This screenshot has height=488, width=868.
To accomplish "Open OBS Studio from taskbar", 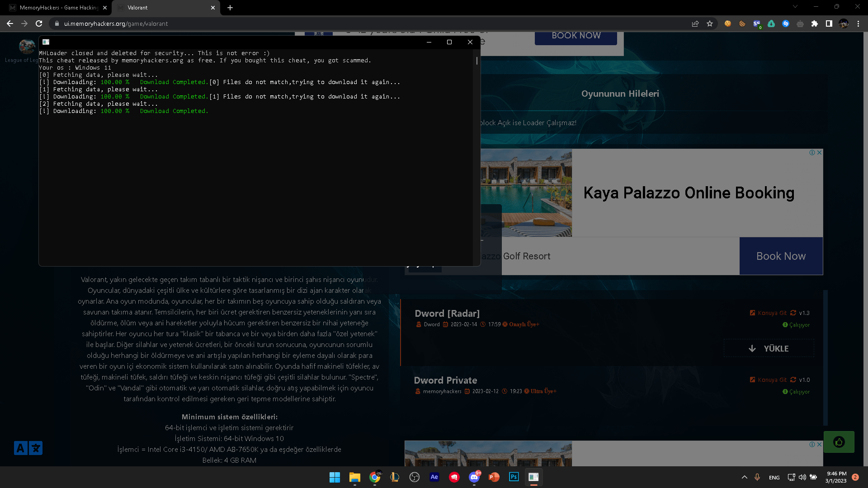I will pyautogui.click(x=415, y=477).
